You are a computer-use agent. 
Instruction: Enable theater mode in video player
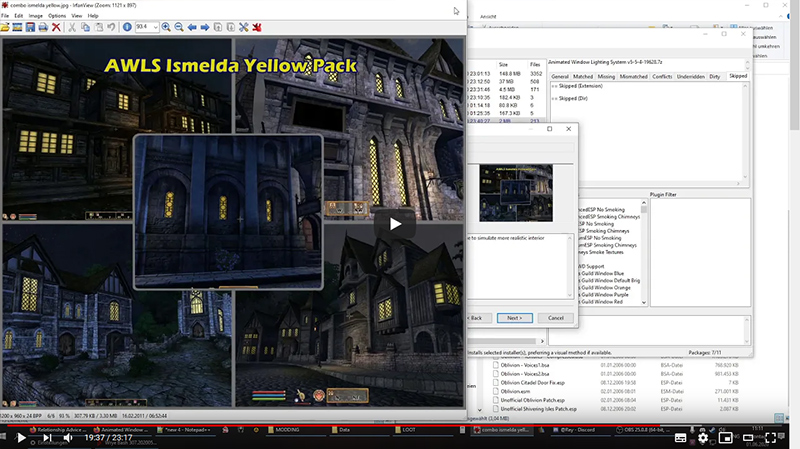point(748,438)
